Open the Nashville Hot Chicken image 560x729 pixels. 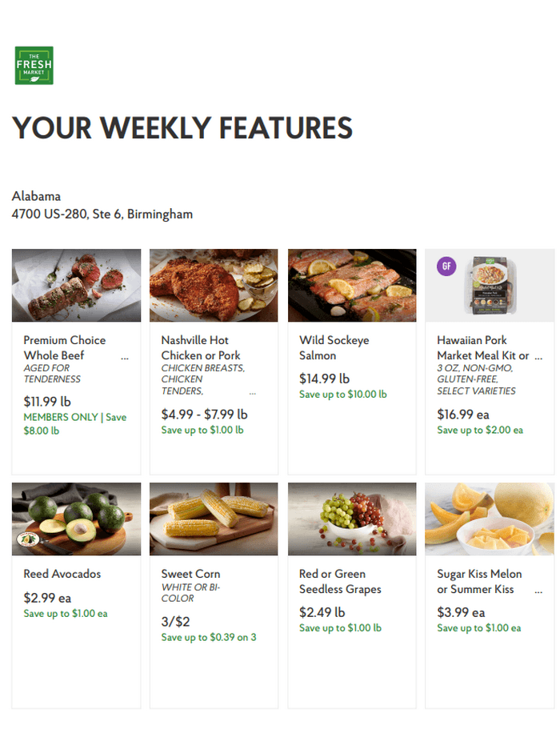(x=214, y=285)
